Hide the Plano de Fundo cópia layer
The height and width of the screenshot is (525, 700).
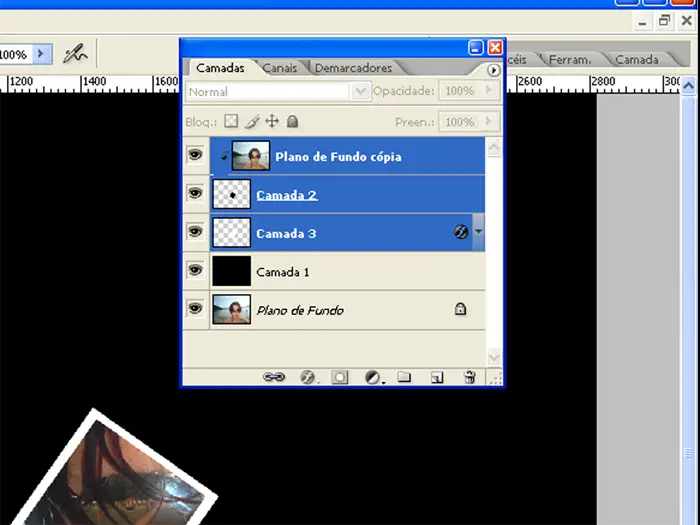[x=195, y=156]
